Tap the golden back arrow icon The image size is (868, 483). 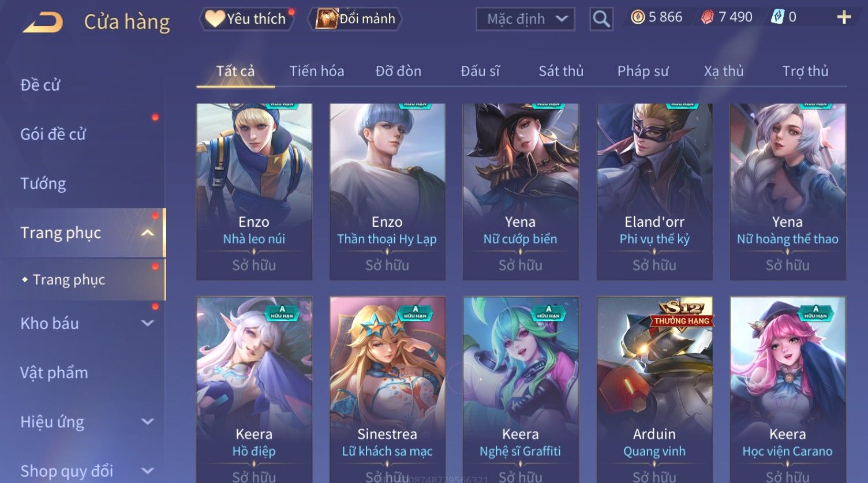tap(43, 22)
